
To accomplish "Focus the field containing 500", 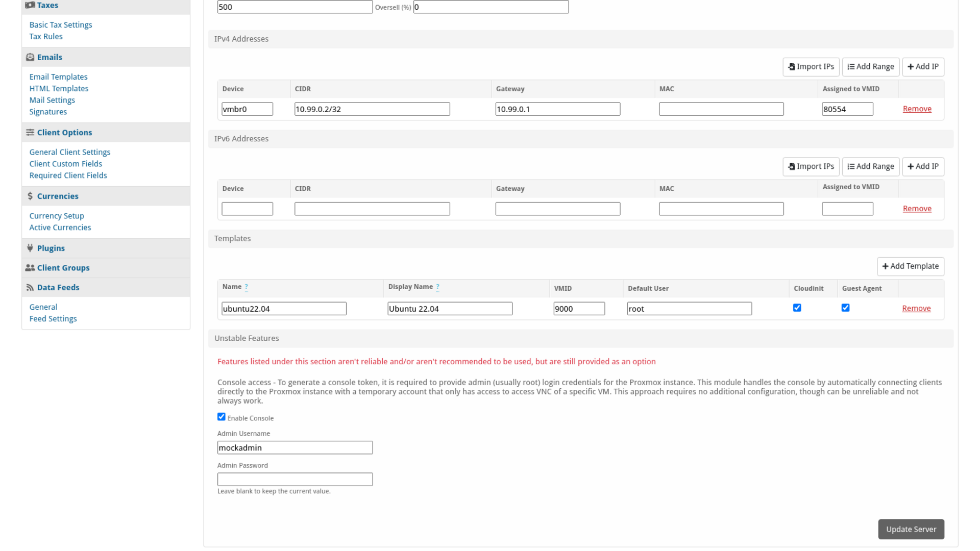I will pos(295,7).
